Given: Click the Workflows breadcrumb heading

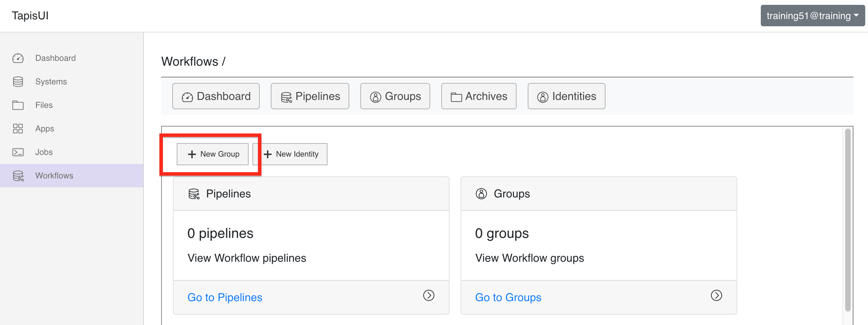Looking at the screenshot, I should pos(190,62).
